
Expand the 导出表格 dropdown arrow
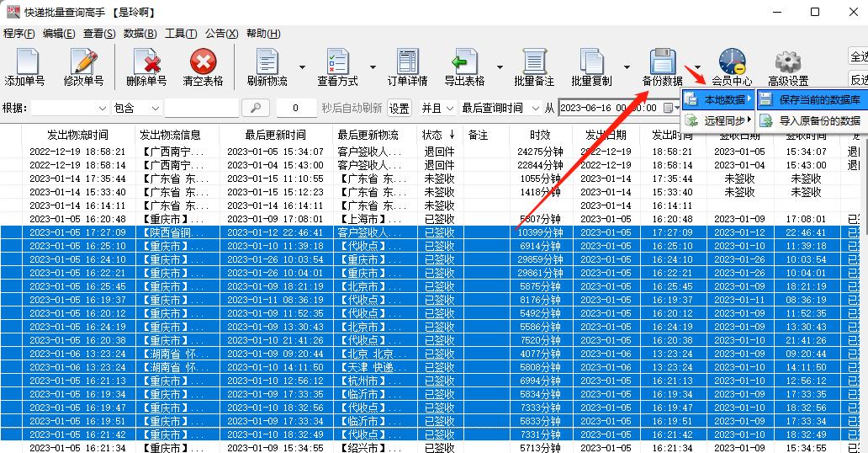tap(500, 67)
